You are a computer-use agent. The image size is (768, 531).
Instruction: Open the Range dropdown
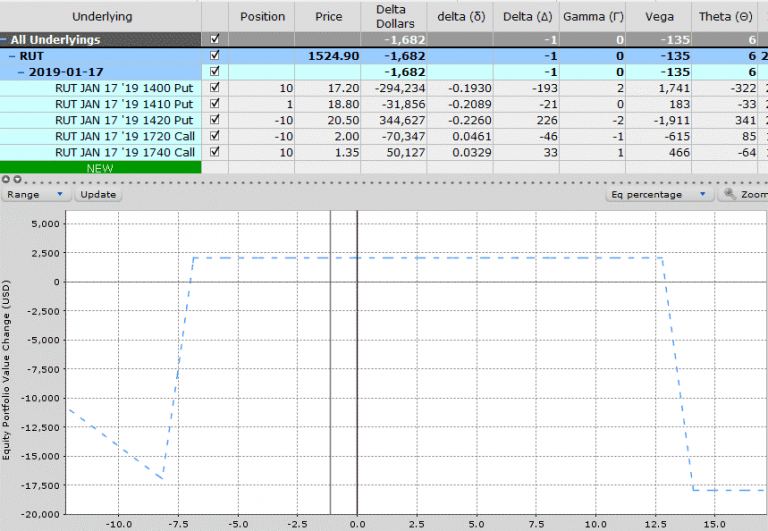[36, 194]
